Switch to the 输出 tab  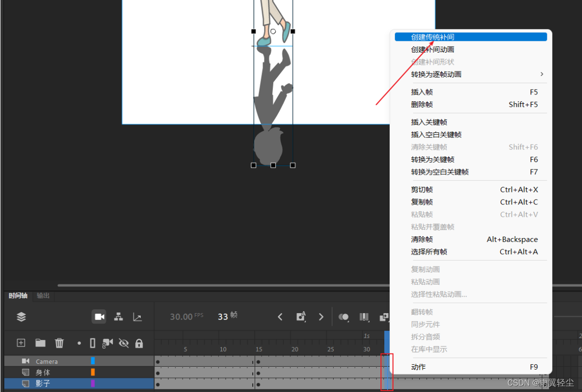43,296
